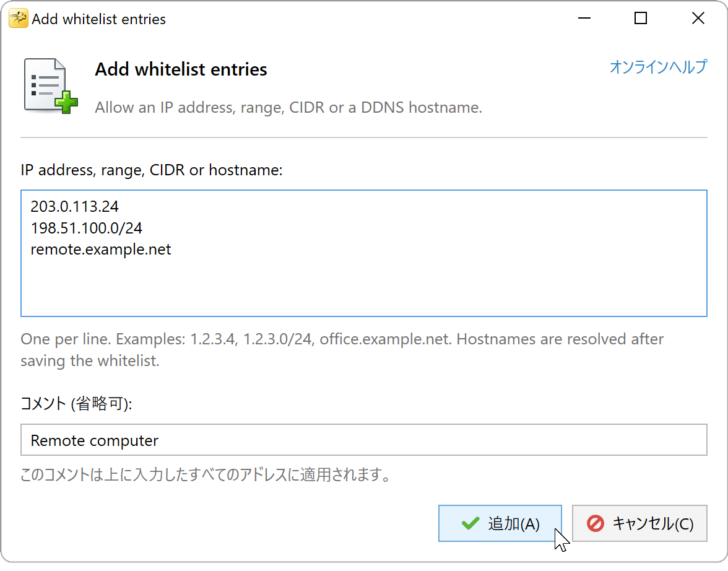Screen dimensions: 728x571
Task: Place cursor in the 203.0.113.24 line
Action: 75,206
